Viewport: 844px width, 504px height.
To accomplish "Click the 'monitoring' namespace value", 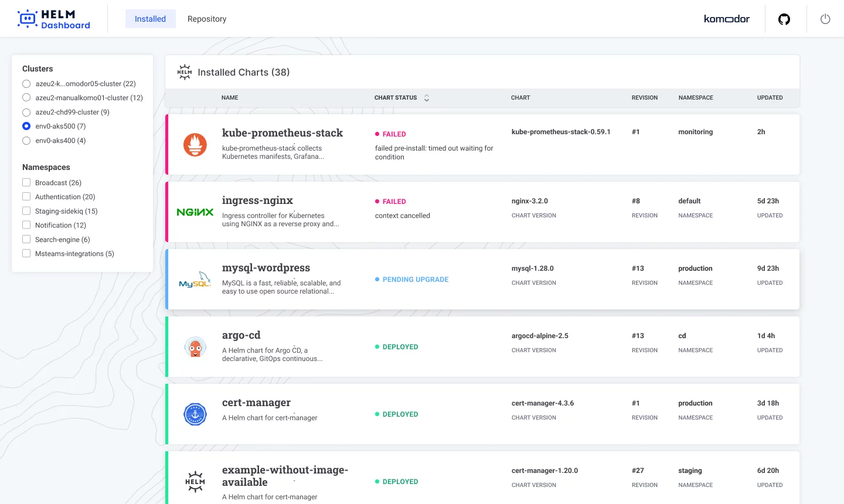I will 696,132.
